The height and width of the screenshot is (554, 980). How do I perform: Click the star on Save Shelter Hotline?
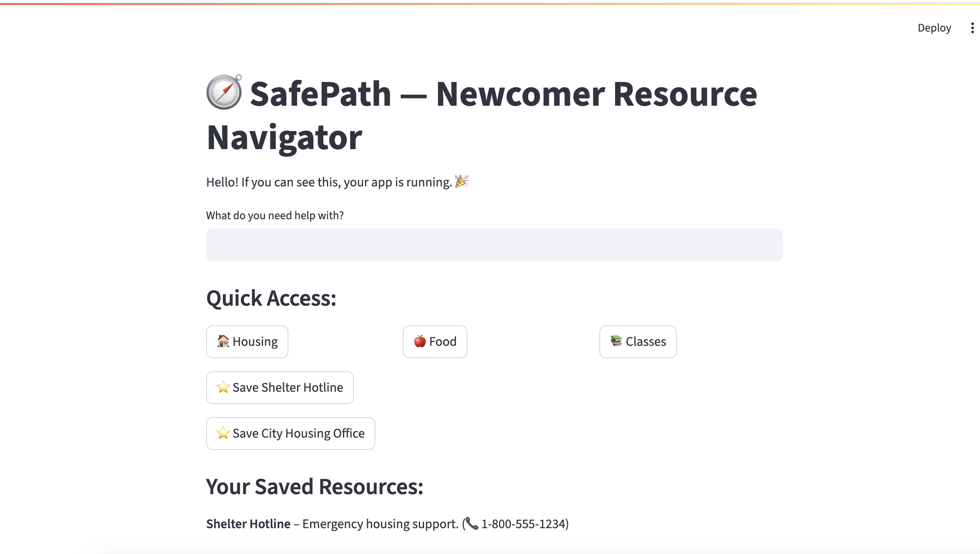click(223, 387)
